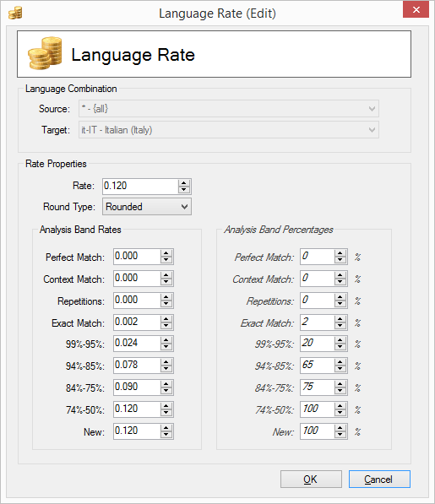Dismiss dialog with the Cancel button
The image size is (435, 504).
click(x=379, y=480)
